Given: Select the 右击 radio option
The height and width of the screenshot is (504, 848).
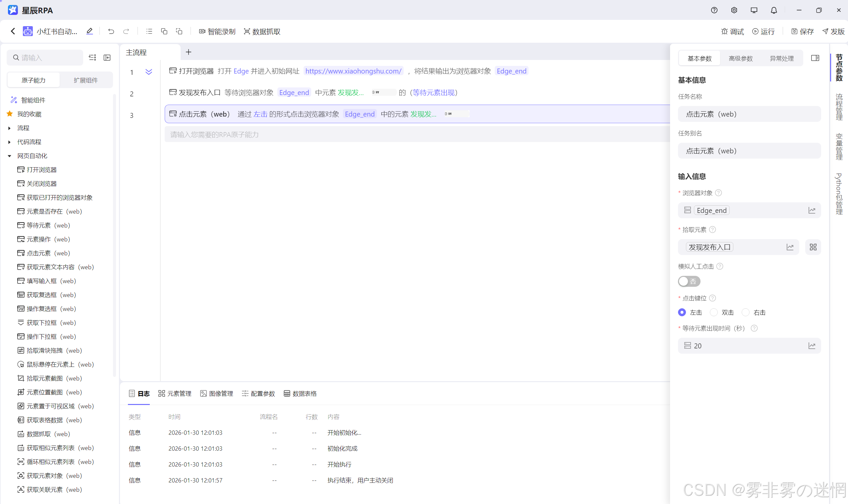Looking at the screenshot, I should pyautogui.click(x=745, y=312).
